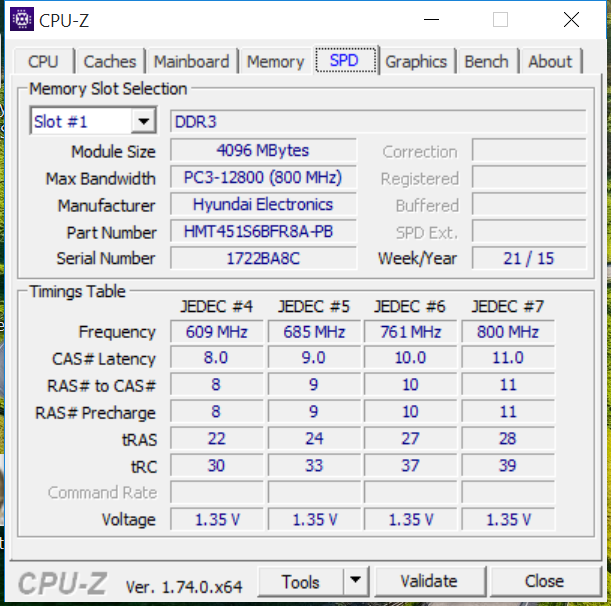Click the Close button at bottom
The height and width of the screenshot is (606, 611).
(545, 582)
